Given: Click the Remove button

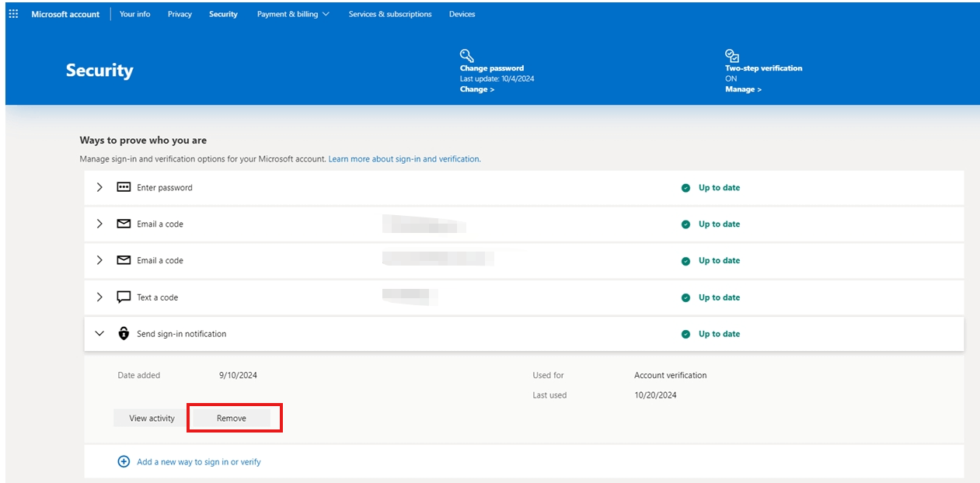Looking at the screenshot, I should (232, 418).
